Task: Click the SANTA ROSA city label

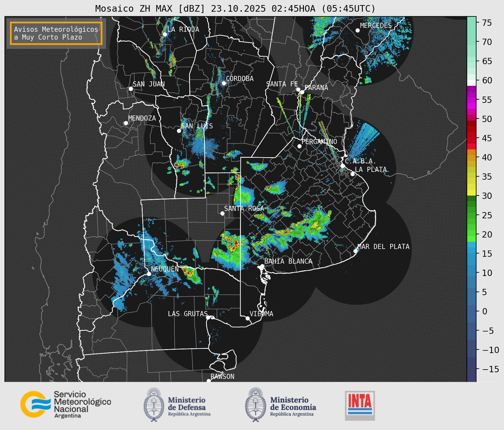Action: pos(244,208)
